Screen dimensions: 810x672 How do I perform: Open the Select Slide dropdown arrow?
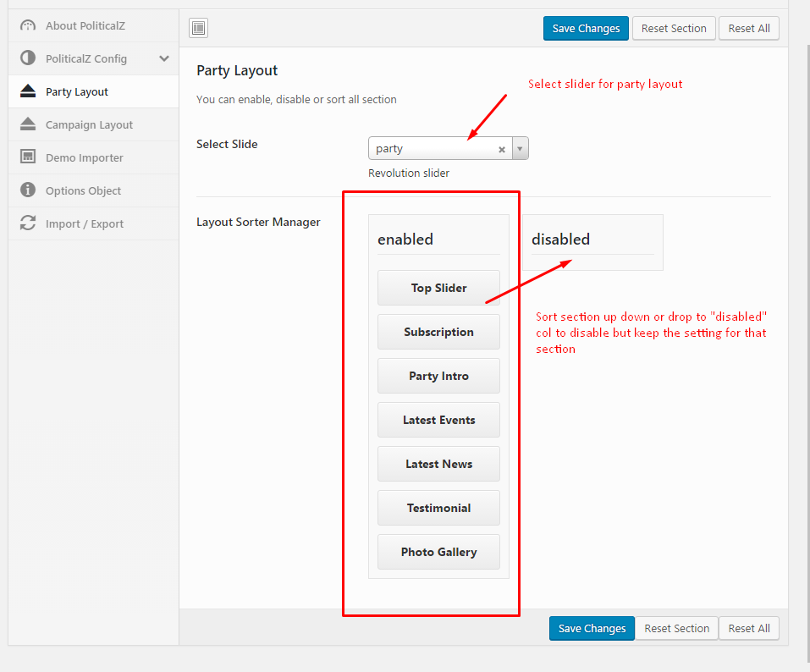521,149
